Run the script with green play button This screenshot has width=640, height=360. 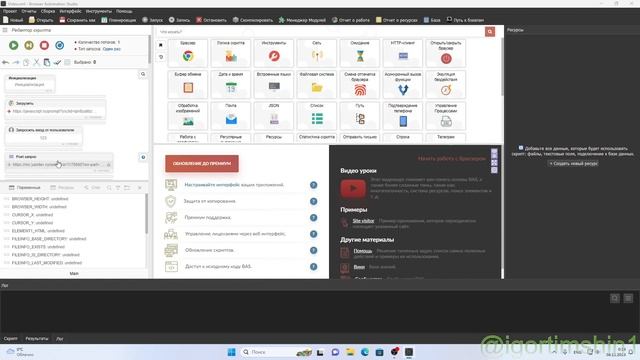click(x=13, y=45)
